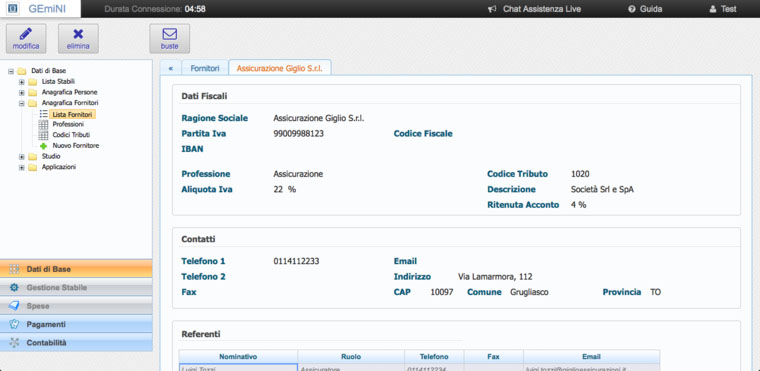This screenshot has width=760, height=371.
Task: Click the Codice Tributo value 1020
Action: [x=580, y=174]
